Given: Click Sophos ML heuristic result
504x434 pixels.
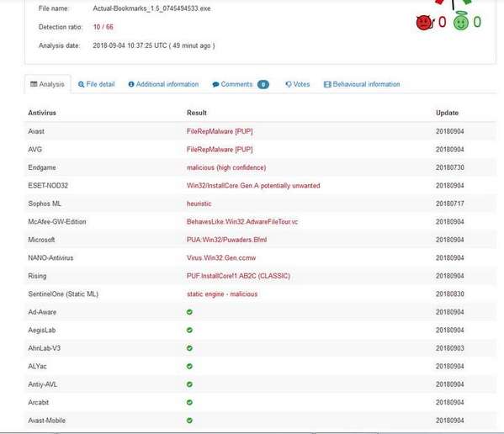Looking at the screenshot, I should 199,204.
